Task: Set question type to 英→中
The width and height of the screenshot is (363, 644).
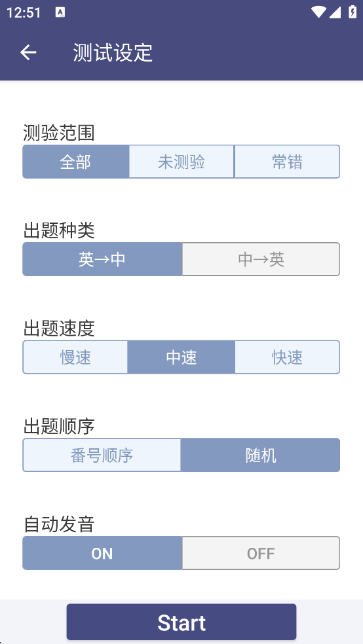Action: coord(102,259)
